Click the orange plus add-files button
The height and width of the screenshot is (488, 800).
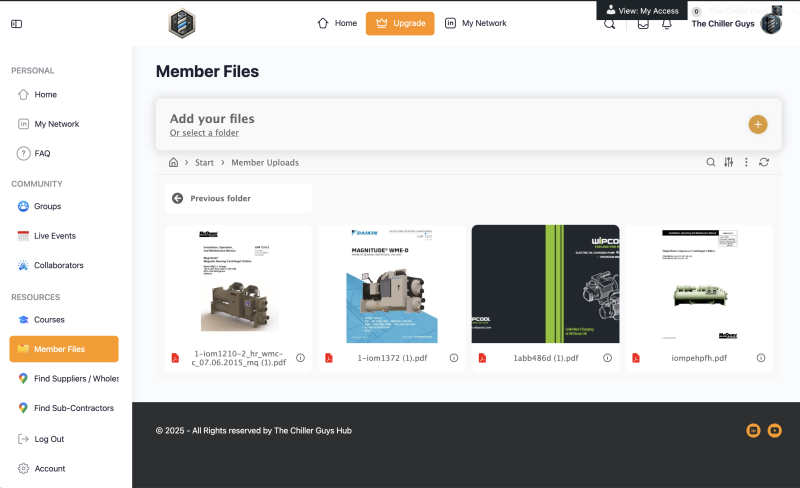pyautogui.click(x=758, y=125)
